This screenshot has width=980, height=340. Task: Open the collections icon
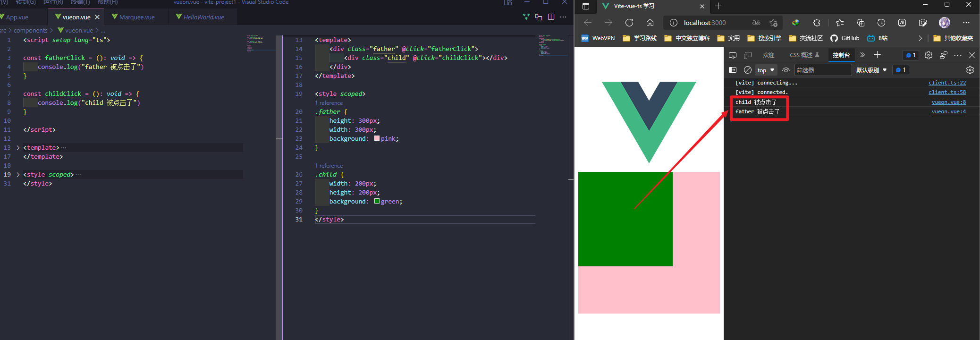(861, 23)
